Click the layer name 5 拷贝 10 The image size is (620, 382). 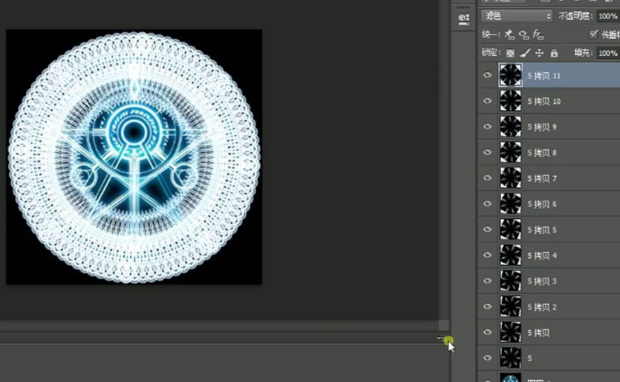coord(544,101)
